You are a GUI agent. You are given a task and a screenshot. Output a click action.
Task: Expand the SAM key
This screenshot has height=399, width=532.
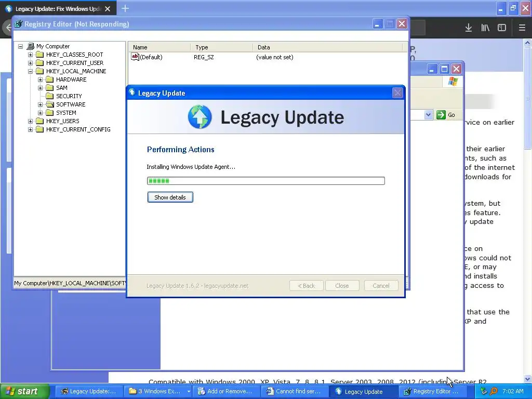tap(41, 88)
